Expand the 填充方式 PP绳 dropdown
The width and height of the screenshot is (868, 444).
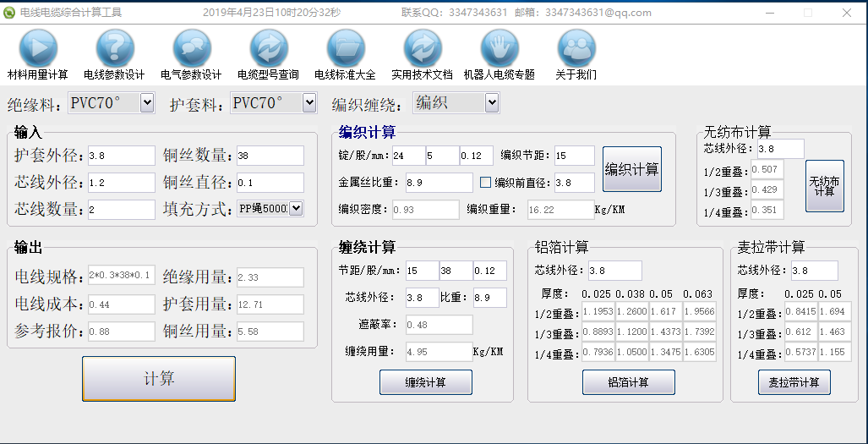click(296, 208)
